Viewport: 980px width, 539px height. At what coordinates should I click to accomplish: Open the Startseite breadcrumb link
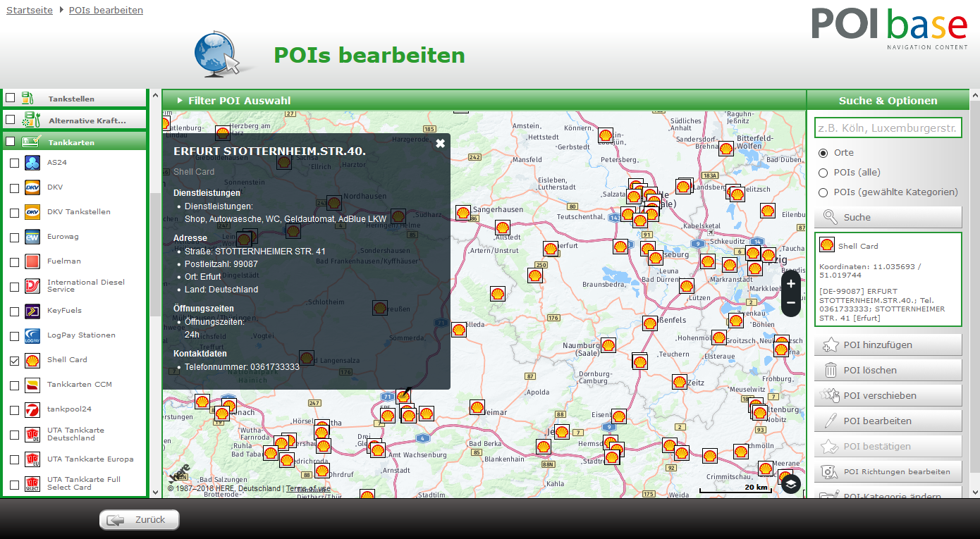[30, 11]
